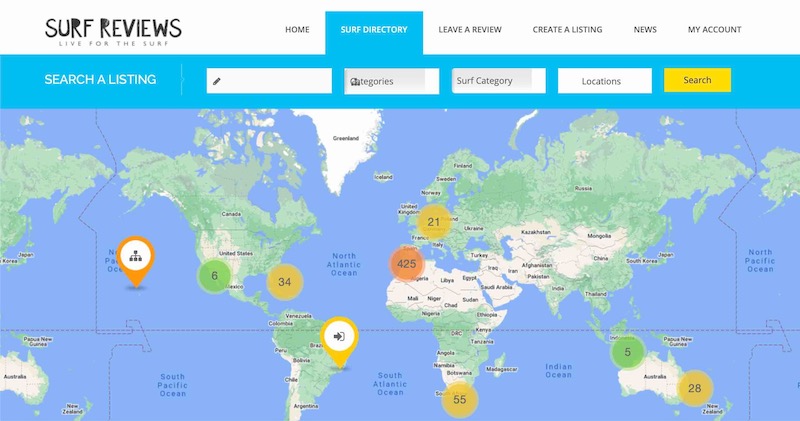Image resolution: width=800 pixels, height=421 pixels.
Task: Select the Surf Directory tab
Action: click(x=374, y=30)
